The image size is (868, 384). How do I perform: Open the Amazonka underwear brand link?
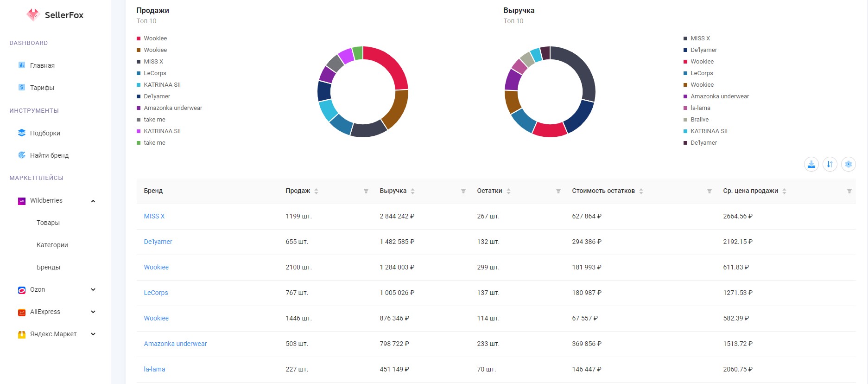(175, 344)
